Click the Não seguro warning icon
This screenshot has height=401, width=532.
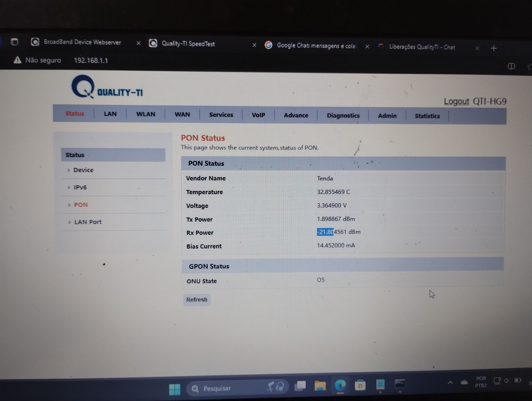click(x=17, y=60)
